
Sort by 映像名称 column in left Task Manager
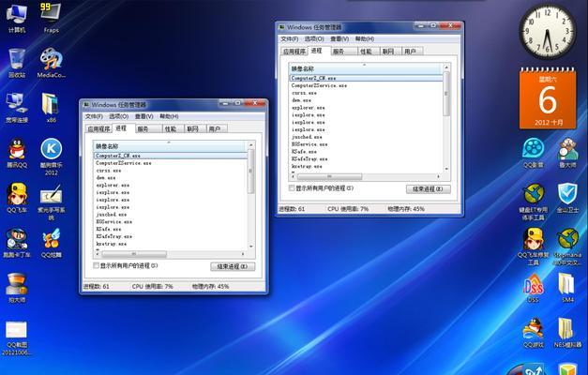tap(171, 146)
